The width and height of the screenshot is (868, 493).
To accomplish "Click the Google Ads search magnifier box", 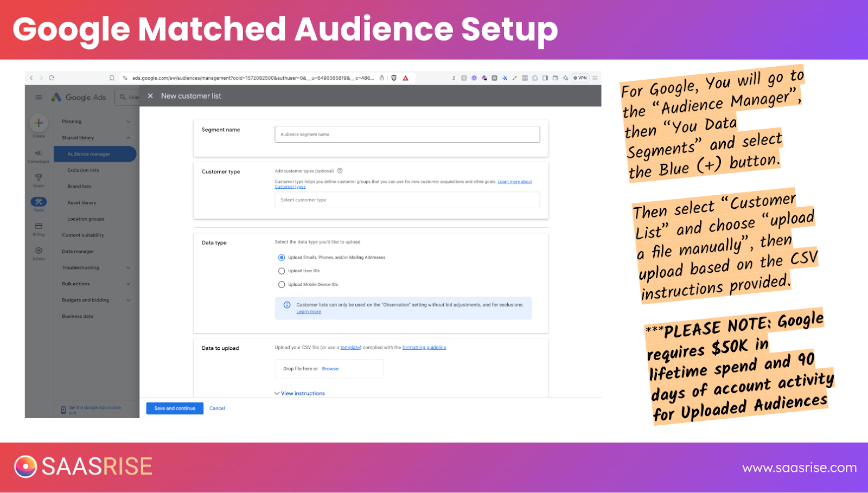I will [128, 97].
